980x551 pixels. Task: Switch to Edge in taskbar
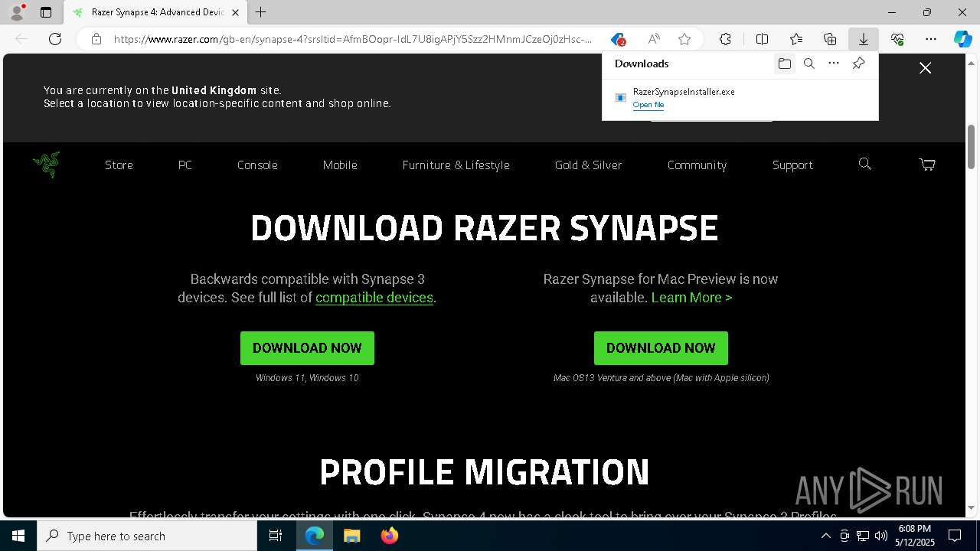coord(315,536)
